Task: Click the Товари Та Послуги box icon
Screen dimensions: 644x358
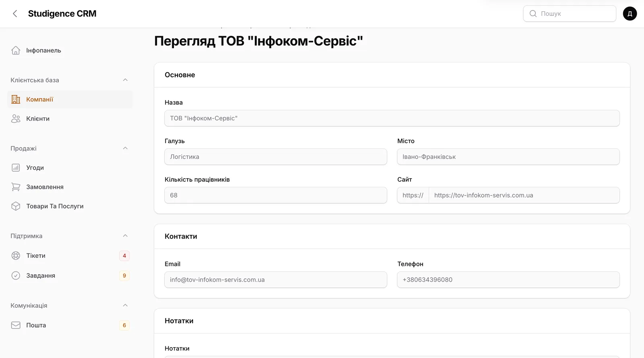Action: (x=16, y=206)
